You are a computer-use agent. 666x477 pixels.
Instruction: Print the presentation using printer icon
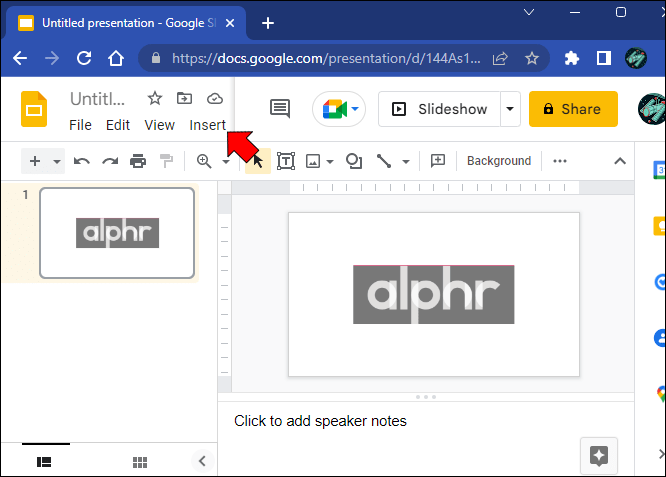pyautogui.click(x=138, y=161)
